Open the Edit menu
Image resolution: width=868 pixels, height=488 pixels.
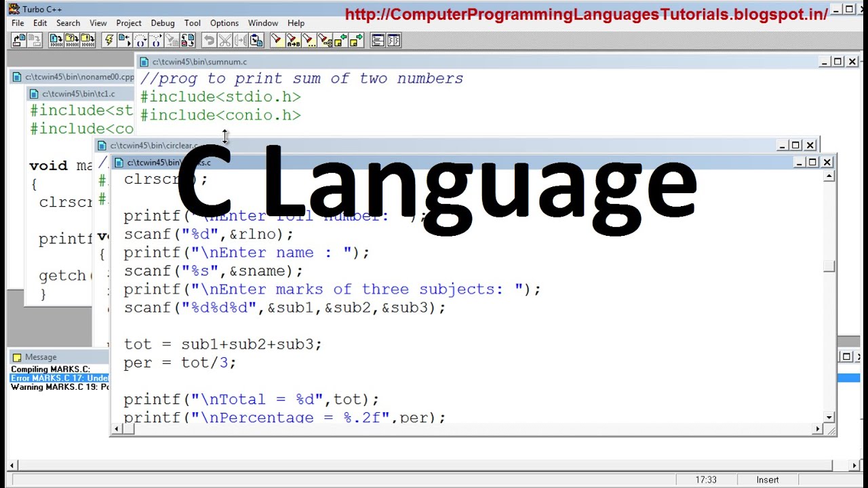[x=40, y=23]
